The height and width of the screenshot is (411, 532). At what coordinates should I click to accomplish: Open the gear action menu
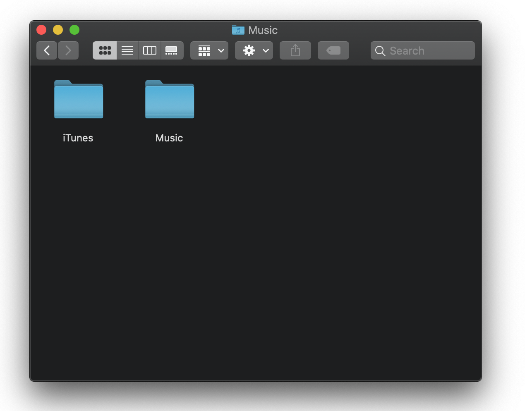click(254, 50)
